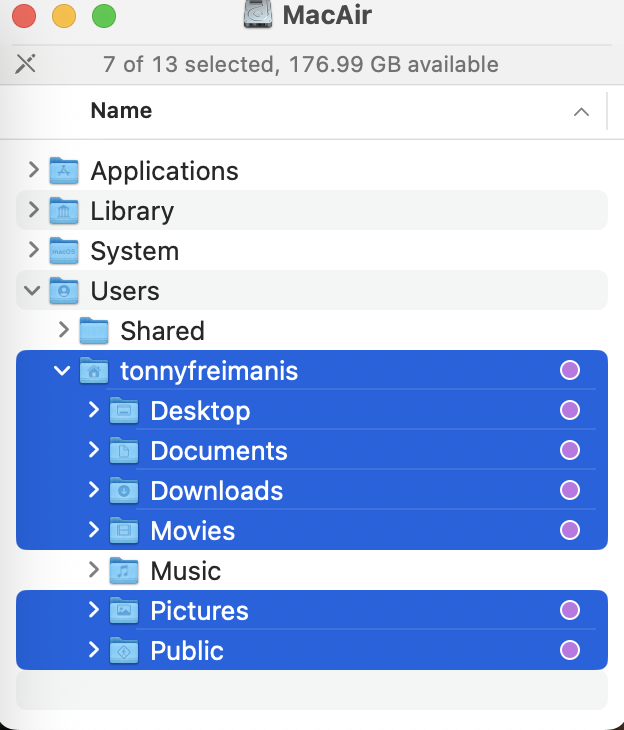Click the Users folder icon
The width and height of the screenshot is (624, 730).
click(x=64, y=291)
